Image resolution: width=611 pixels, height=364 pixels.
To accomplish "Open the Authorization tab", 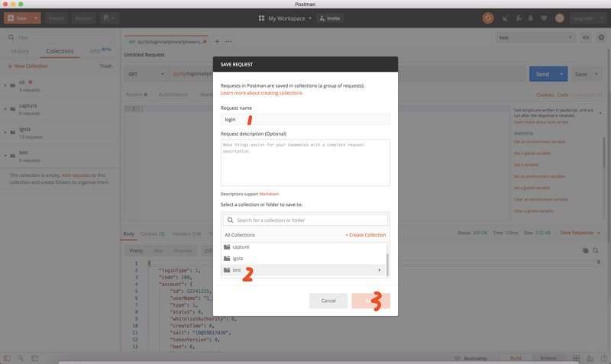I will coord(173,95).
